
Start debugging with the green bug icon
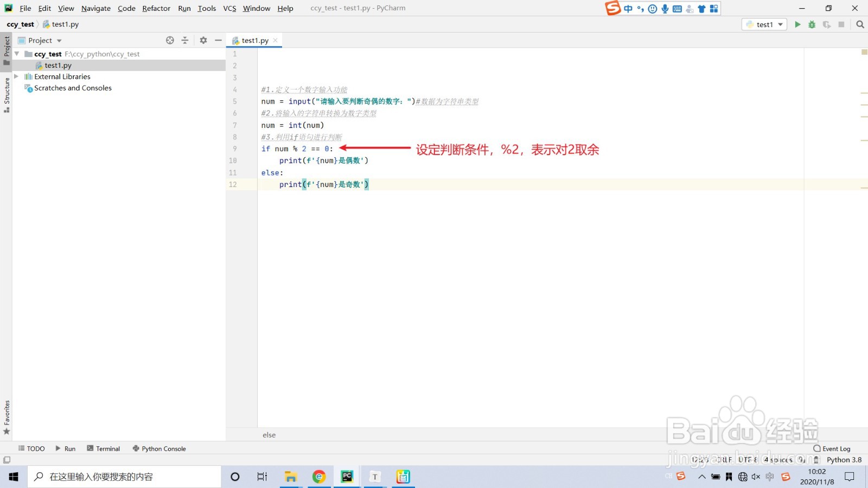[812, 24]
